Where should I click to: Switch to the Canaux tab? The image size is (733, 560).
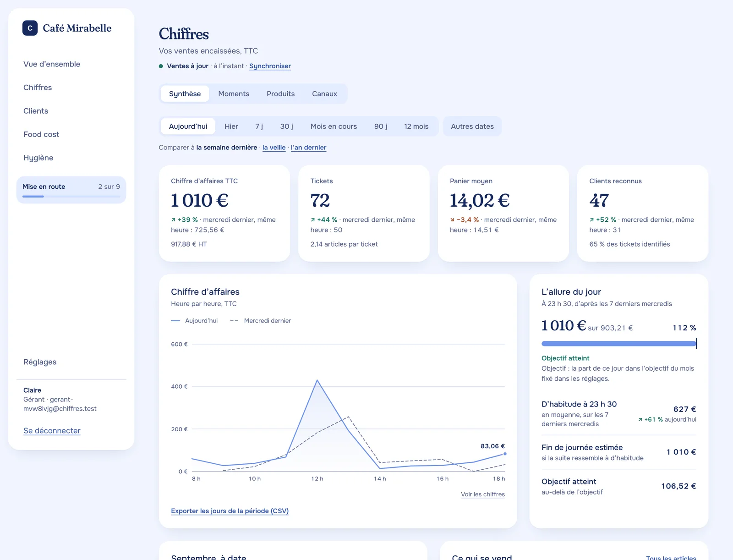click(324, 94)
